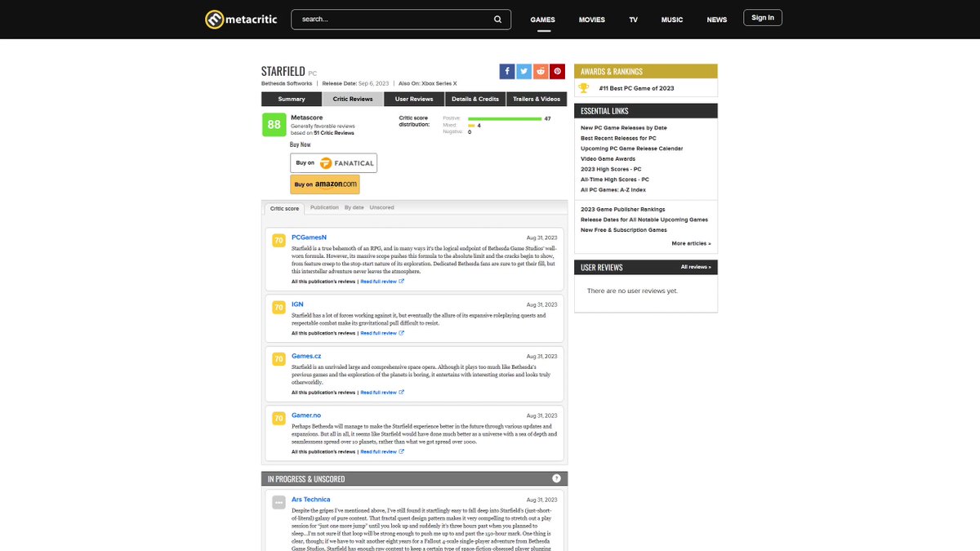Click All reviews » in User Reviews header
Screen dimensions: 980x551
[696, 267]
